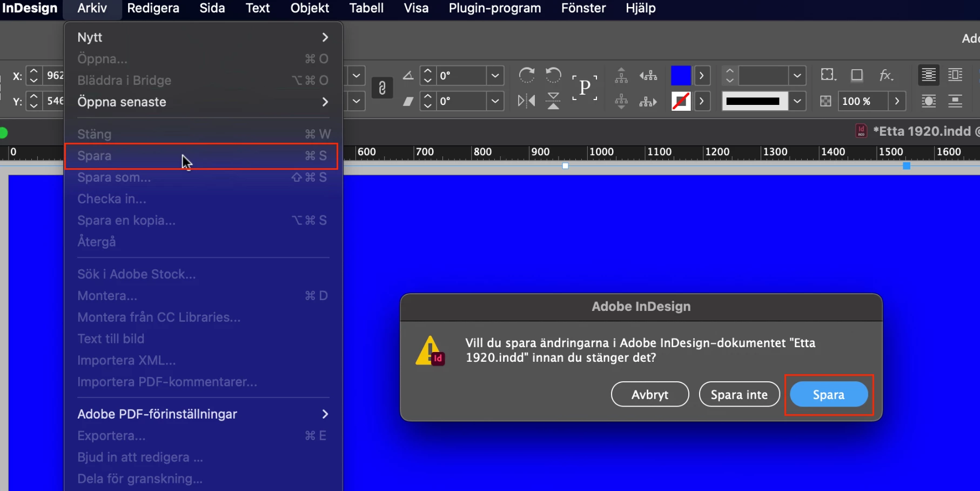Click the rotate 90° counterclockwise icon
This screenshot has height=491, width=980.
553,75
